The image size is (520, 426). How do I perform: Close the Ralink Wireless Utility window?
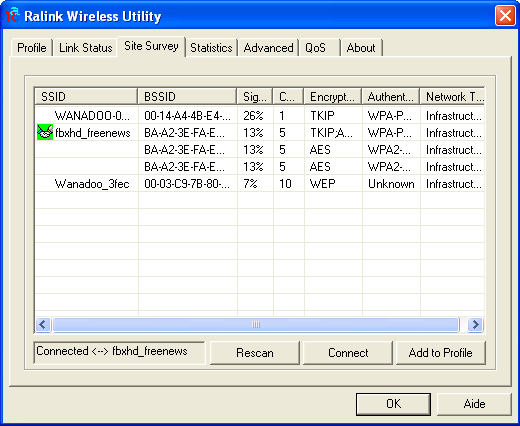pos(505,15)
